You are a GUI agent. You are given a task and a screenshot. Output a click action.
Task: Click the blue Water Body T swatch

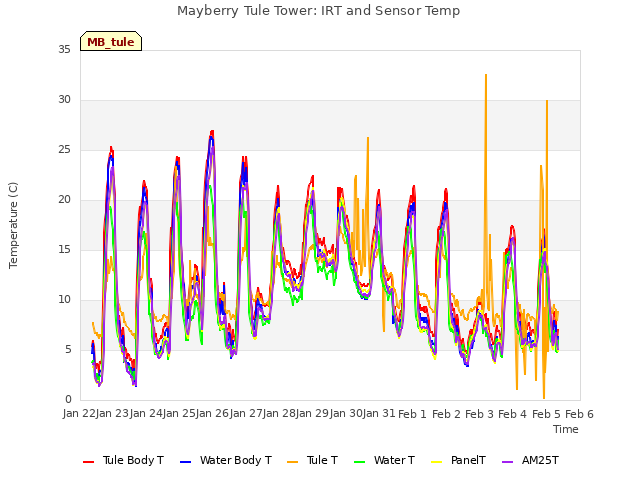185,462
